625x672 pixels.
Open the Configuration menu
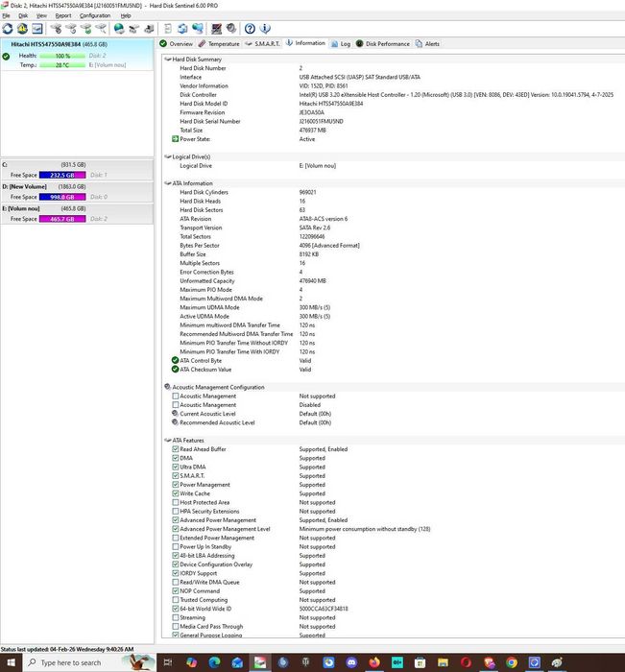pos(95,15)
